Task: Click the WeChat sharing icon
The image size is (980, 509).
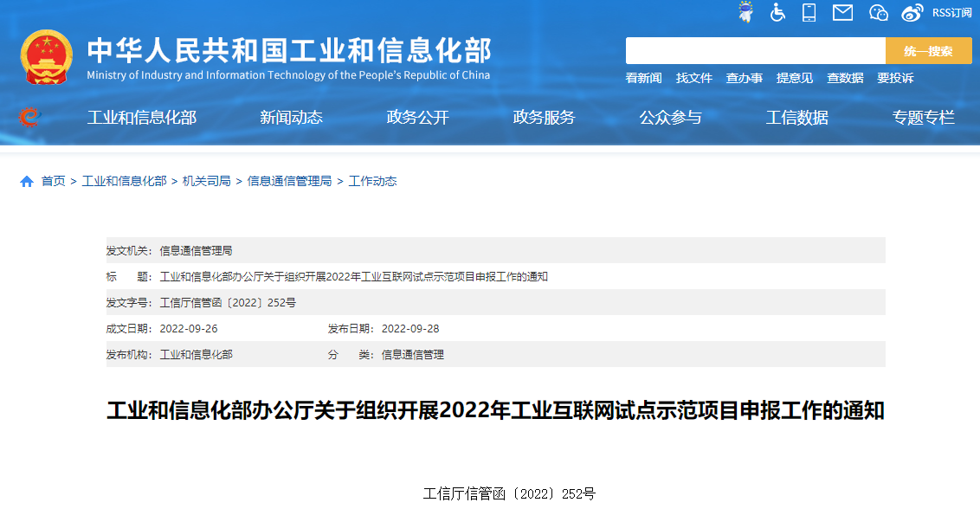Action: click(878, 12)
